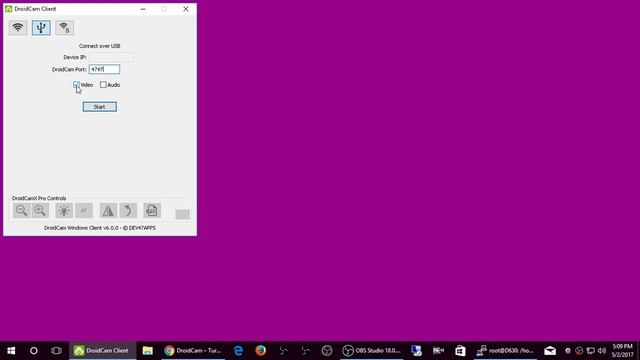Open Firefox from the taskbar
Viewport: 640px width, 360px height.
coord(260,351)
